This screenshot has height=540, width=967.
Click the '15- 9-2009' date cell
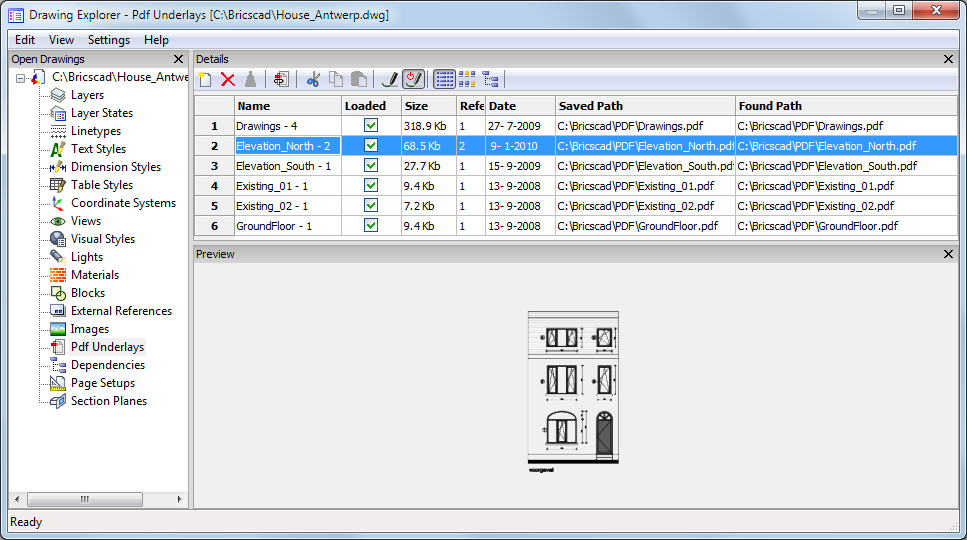(x=520, y=166)
